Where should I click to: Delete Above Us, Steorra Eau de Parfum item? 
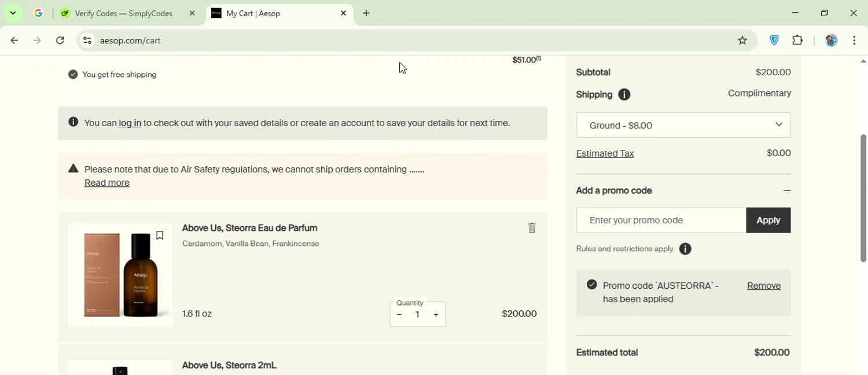click(x=532, y=228)
